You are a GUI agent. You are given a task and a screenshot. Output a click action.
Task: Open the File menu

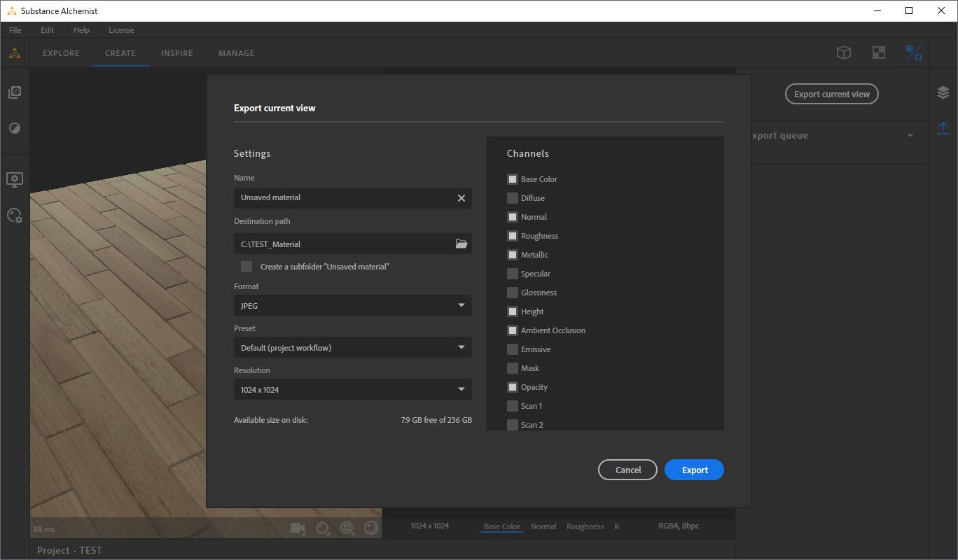(x=15, y=30)
